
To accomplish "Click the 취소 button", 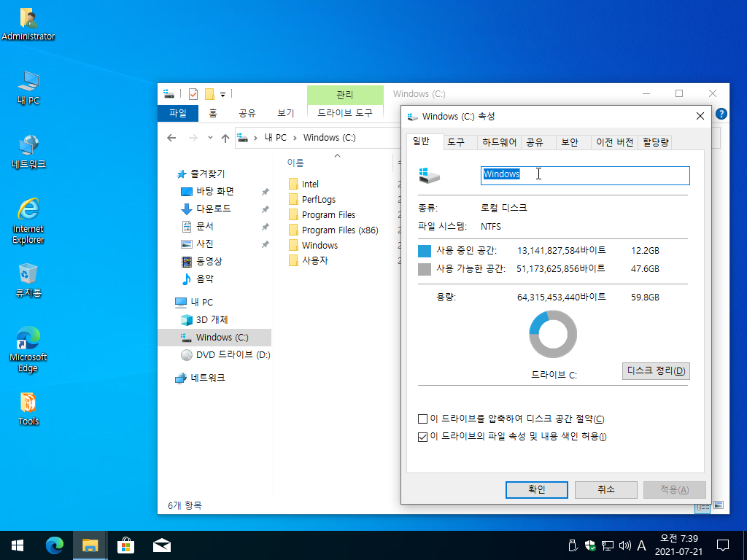I will click(x=606, y=489).
